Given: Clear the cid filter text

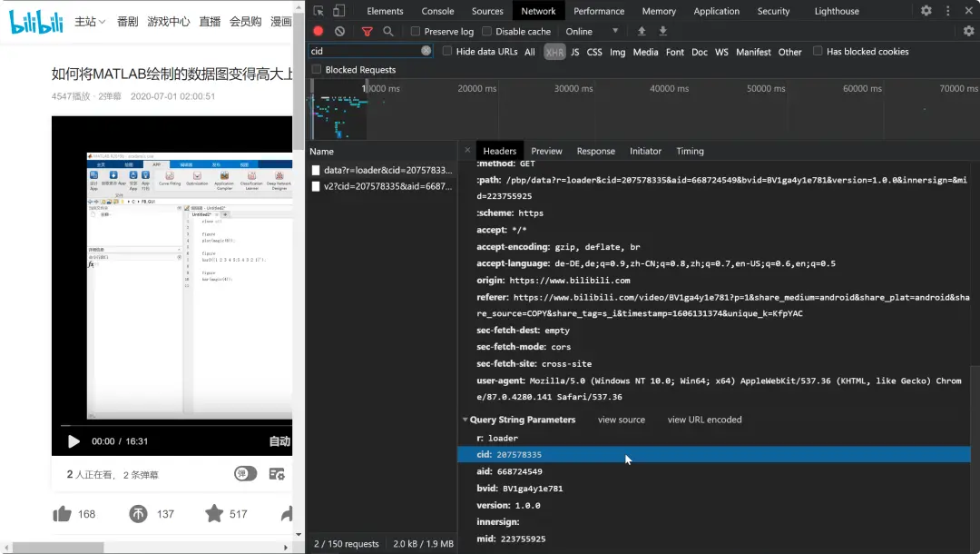Looking at the screenshot, I should (x=426, y=51).
